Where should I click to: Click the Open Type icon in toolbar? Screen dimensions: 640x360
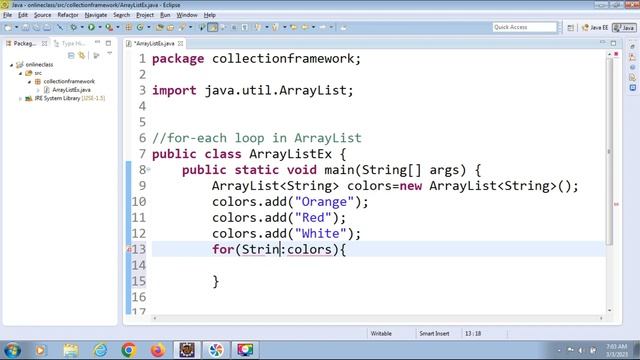coord(160,27)
